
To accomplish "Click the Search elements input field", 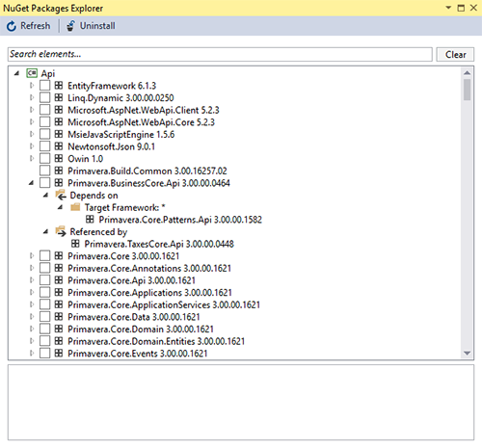I will [220, 54].
